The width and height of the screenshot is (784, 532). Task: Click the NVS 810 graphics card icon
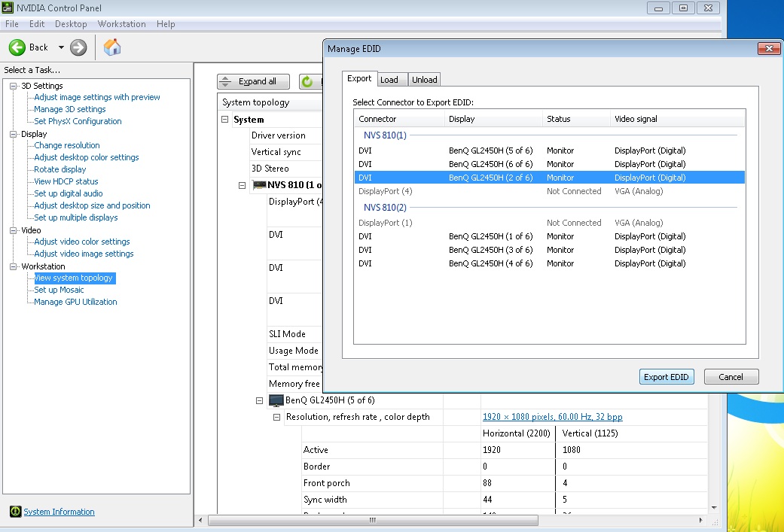tap(259, 185)
